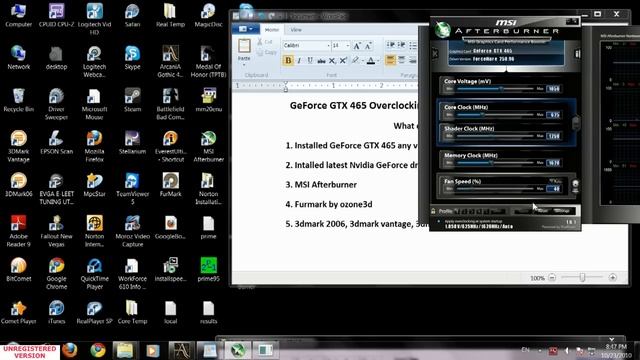Open the Steam desktop icon

pos(133,100)
